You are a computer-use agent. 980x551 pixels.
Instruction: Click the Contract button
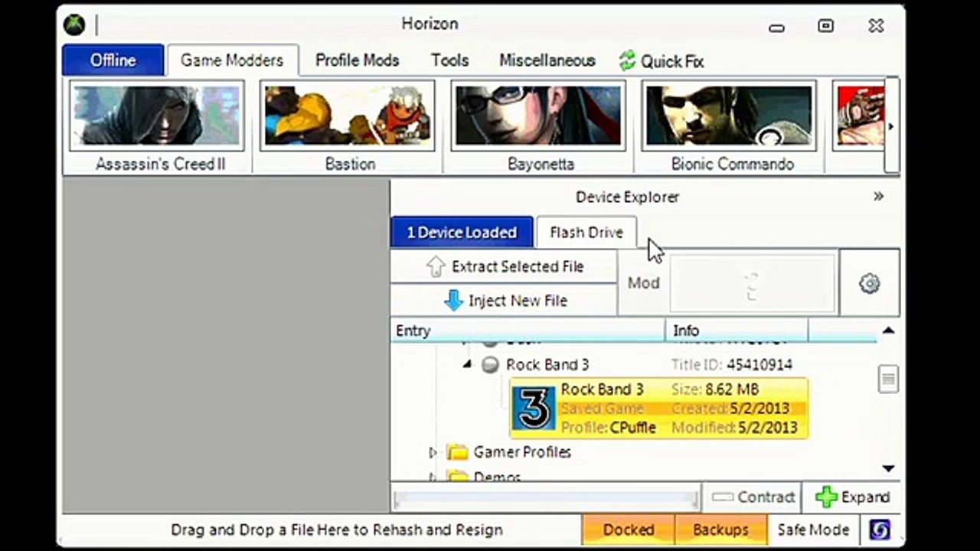pyautogui.click(x=753, y=497)
